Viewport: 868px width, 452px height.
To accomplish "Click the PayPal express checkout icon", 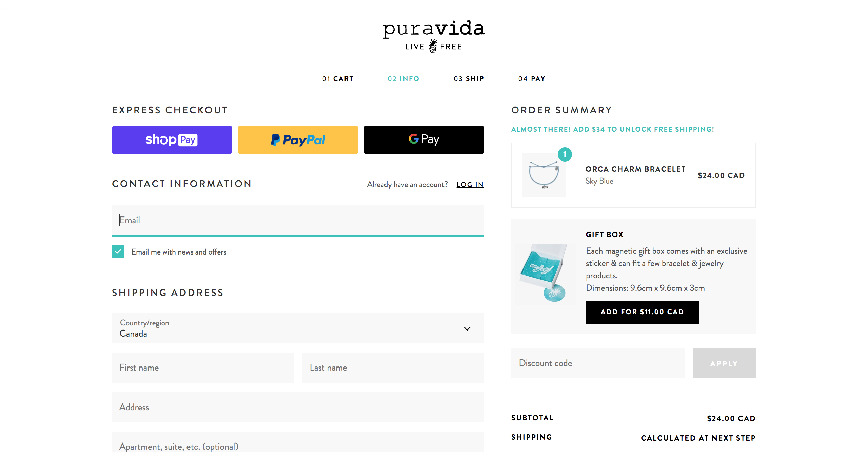I will click(298, 139).
